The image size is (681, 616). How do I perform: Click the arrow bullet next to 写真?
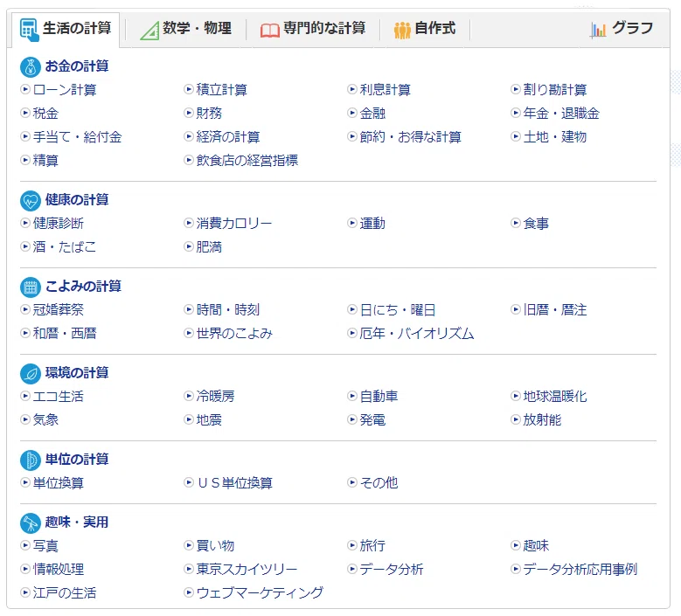[x=25, y=545]
